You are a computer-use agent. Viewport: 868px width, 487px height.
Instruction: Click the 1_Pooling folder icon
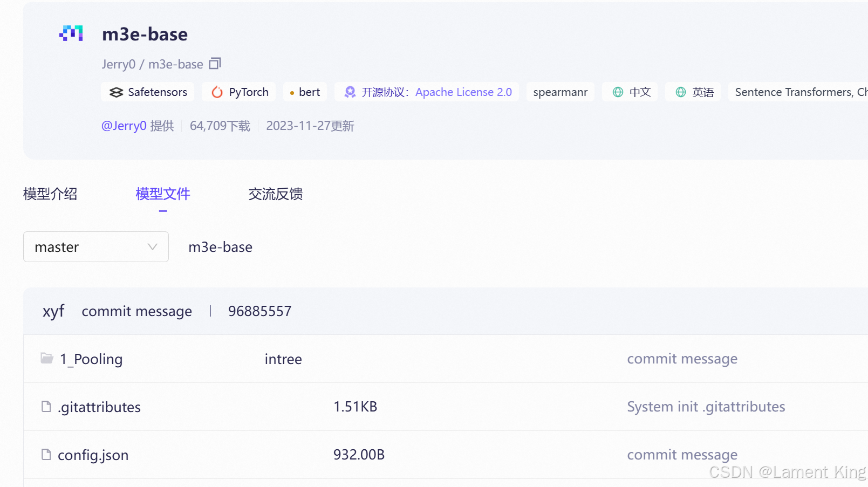[47, 358]
